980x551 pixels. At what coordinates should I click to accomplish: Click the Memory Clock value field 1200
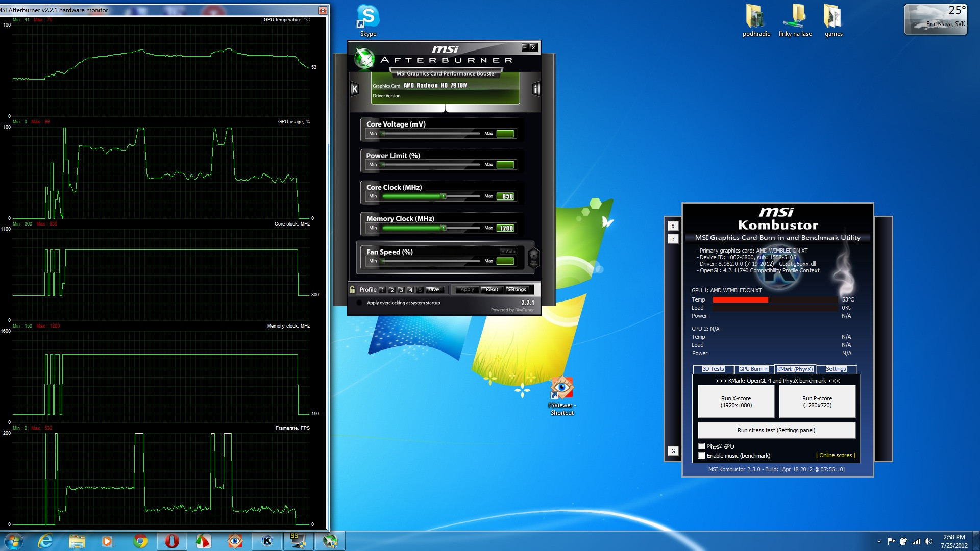(x=505, y=228)
